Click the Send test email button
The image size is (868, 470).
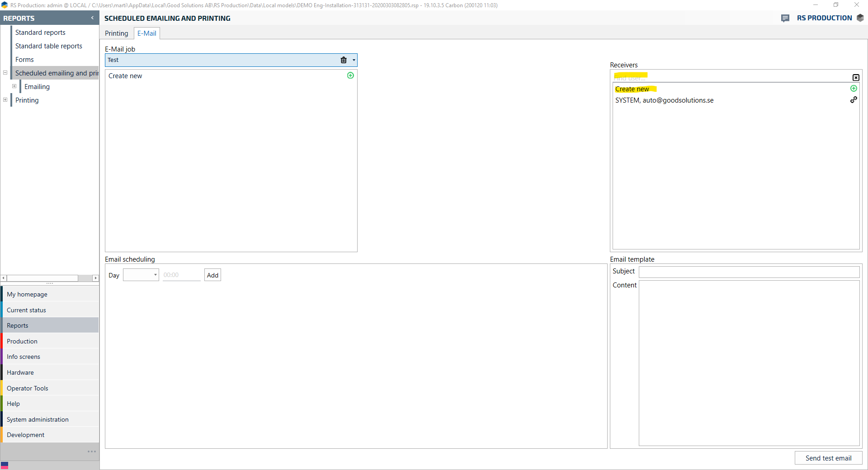click(x=828, y=458)
